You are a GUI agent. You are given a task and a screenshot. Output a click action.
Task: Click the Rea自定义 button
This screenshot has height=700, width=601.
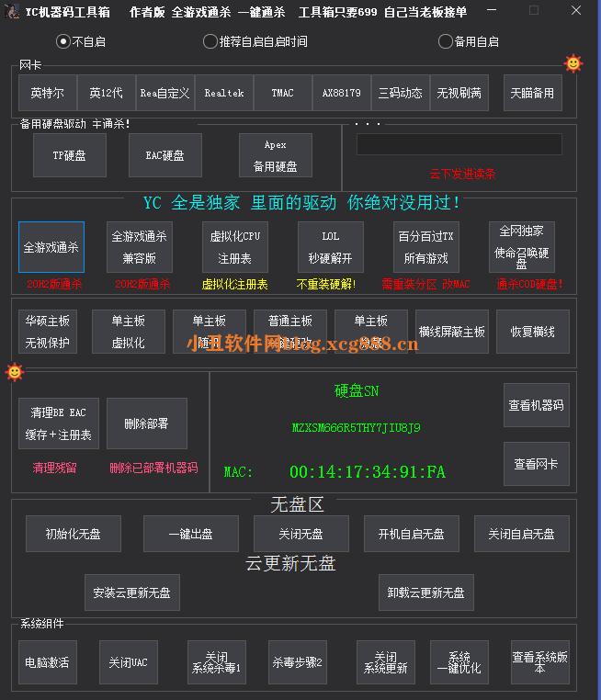click(x=165, y=93)
